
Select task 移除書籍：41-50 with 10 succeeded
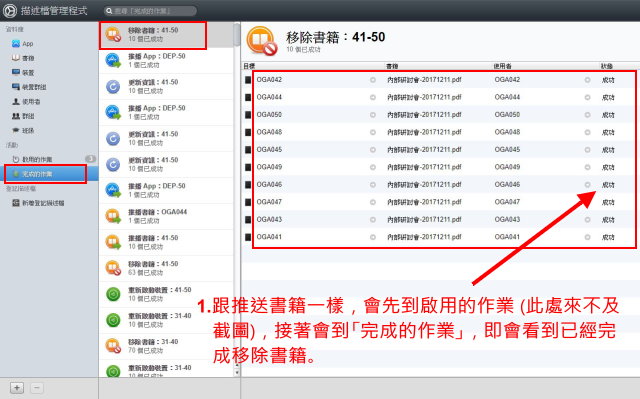tap(167, 35)
